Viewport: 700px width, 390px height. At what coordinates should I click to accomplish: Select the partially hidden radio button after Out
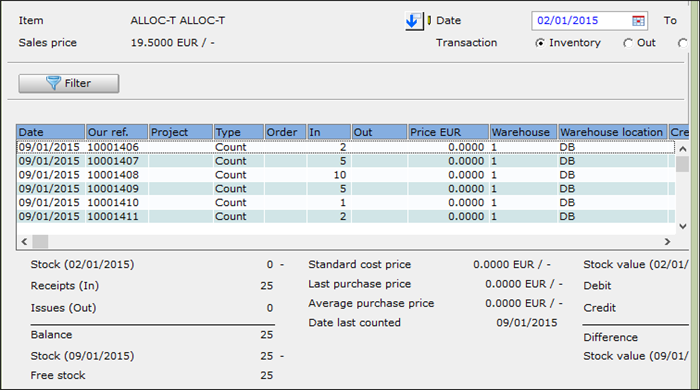683,43
